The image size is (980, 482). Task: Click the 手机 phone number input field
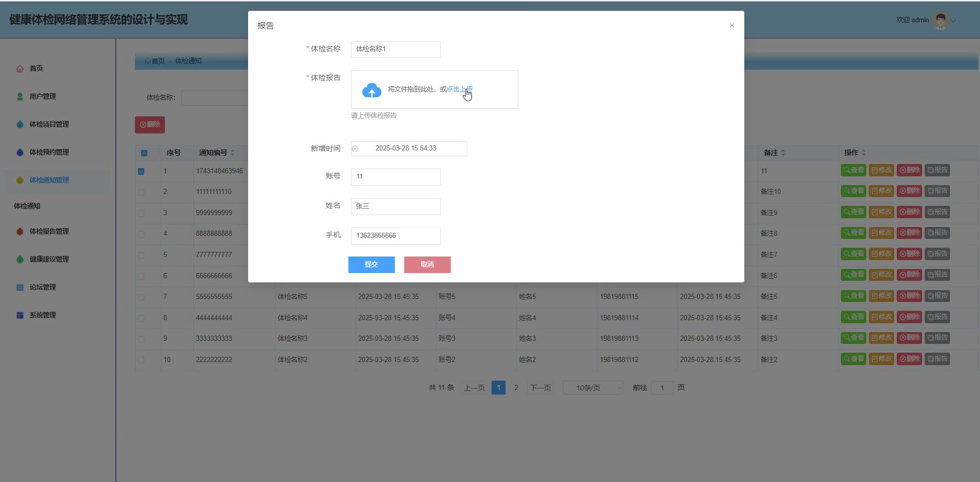[x=395, y=236]
